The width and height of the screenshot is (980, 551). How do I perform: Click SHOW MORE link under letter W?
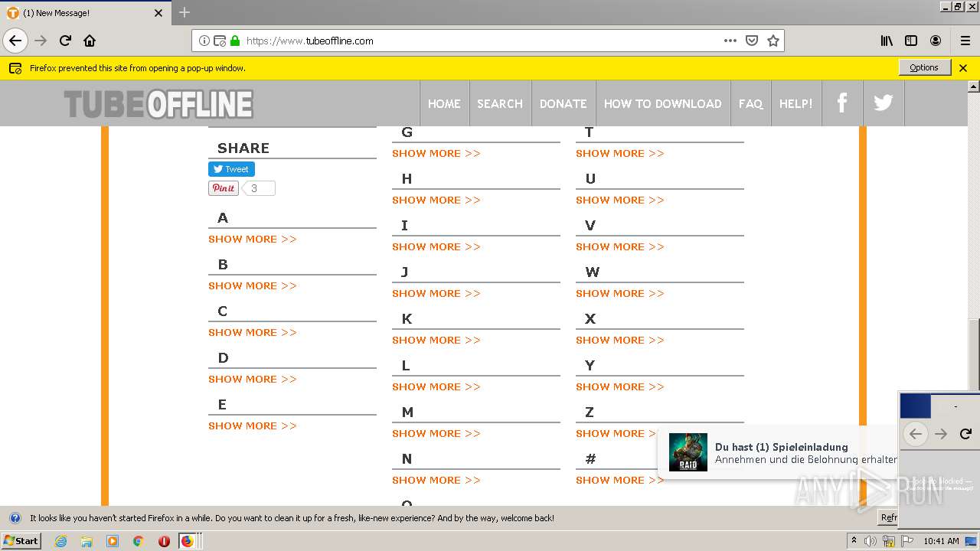pyautogui.click(x=620, y=293)
